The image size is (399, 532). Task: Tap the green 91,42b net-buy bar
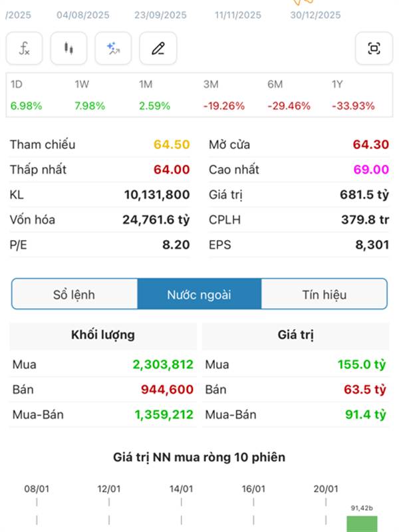[x=362, y=523]
